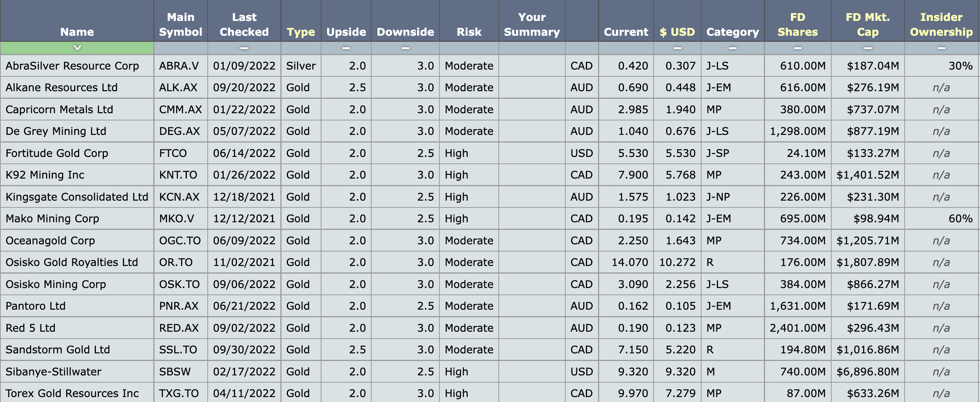This screenshot has width=980, height=402.
Task: Select the AbraSilver Resource Corp name cell
Action: (x=77, y=66)
